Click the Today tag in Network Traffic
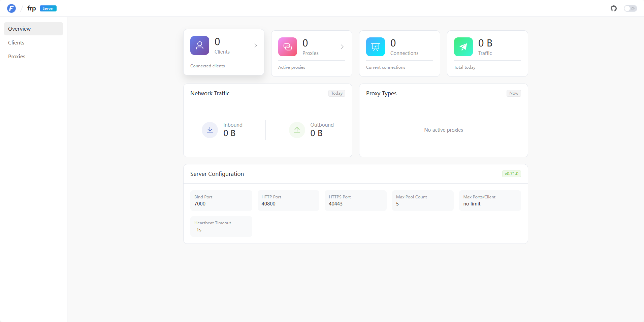 point(337,93)
